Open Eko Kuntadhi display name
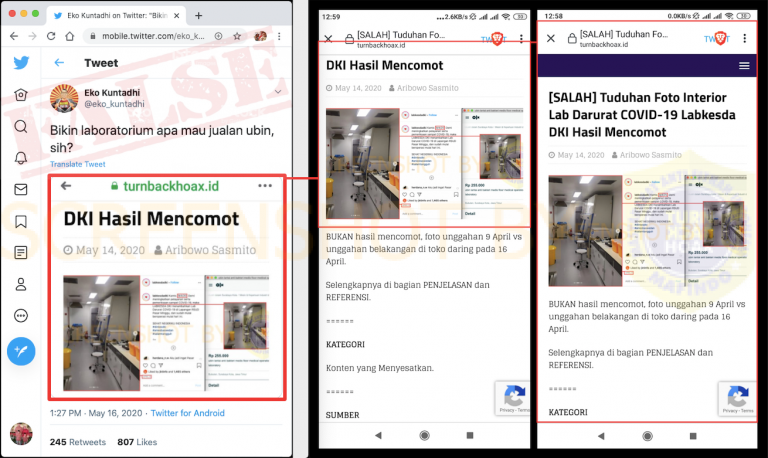The height and width of the screenshot is (458, 768). (112, 93)
